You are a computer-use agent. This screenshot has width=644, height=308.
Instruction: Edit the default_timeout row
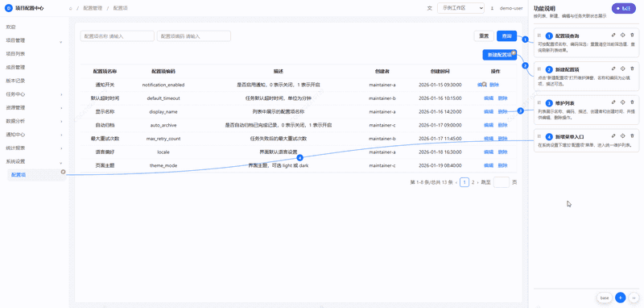(x=489, y=98)
